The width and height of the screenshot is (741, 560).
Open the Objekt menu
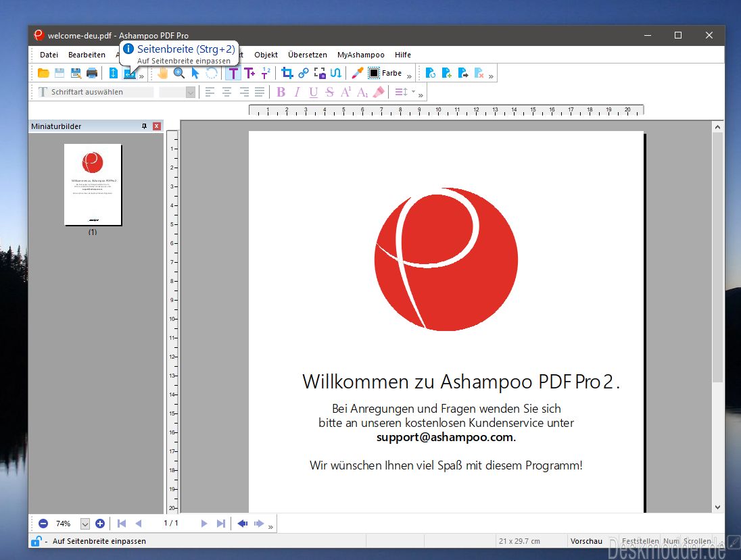(266, 55)
